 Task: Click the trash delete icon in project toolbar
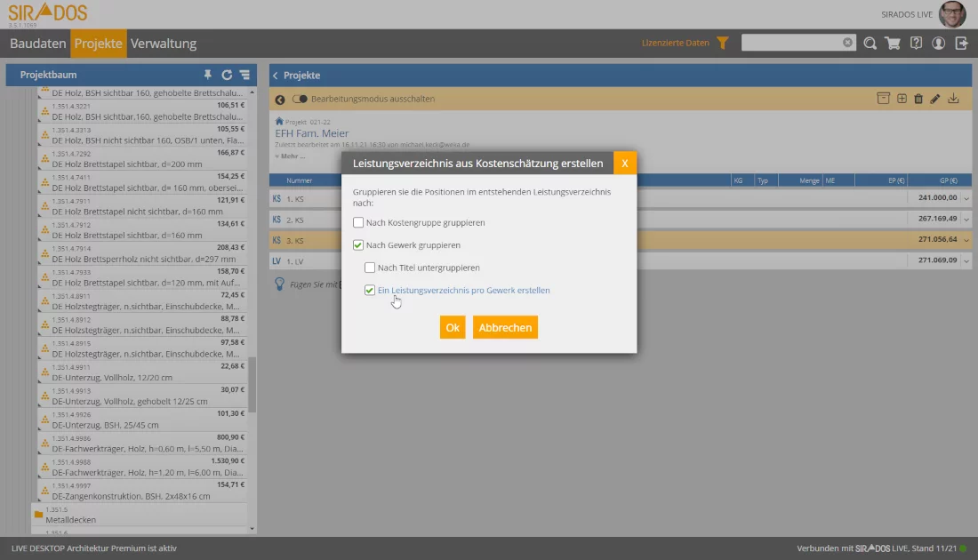click(918, 99)
